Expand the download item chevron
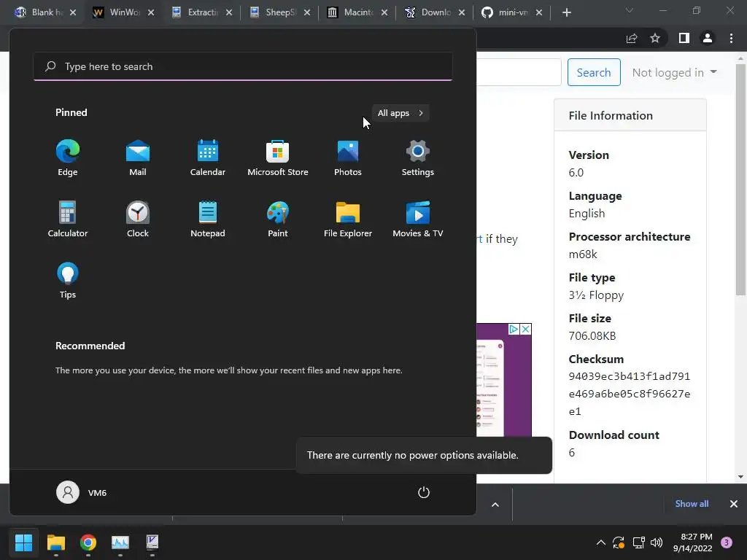The image size is (747, 560). click(x=495, y=505)
